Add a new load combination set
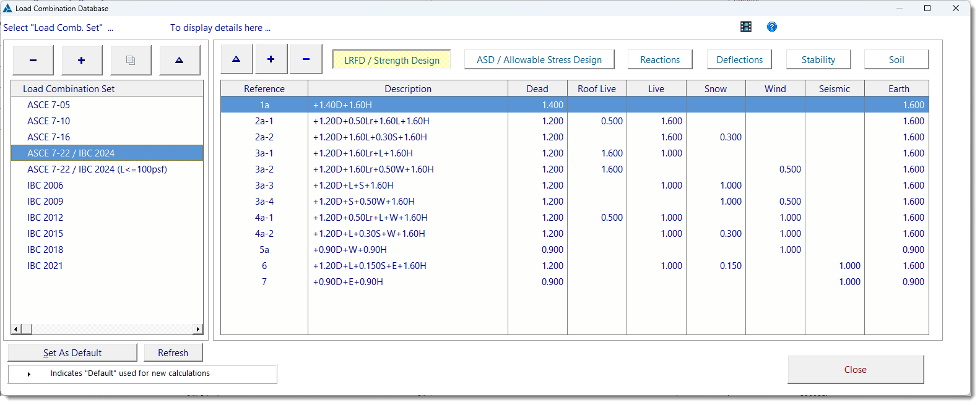 [82, 60]
